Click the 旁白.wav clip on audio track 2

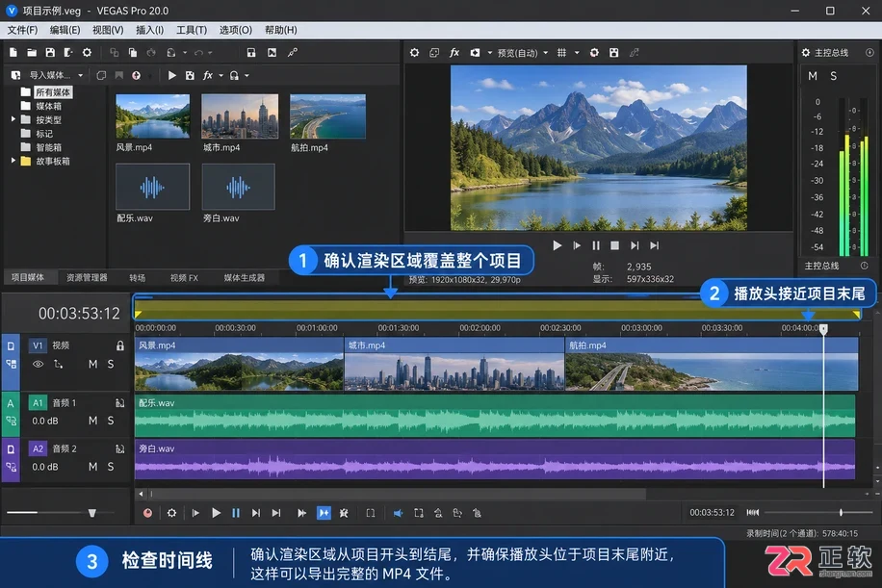tap(495, 460)
